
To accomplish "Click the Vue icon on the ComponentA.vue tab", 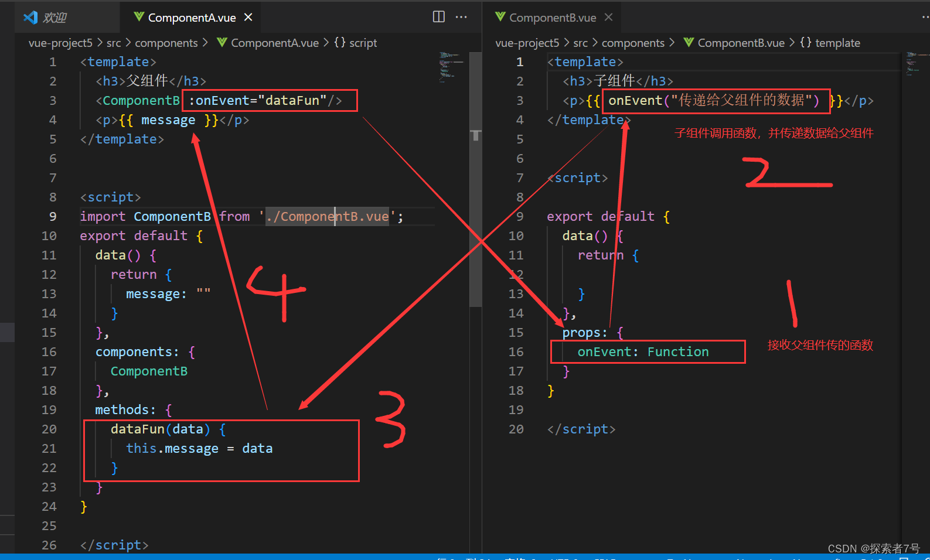I will [x=139, y=17].
